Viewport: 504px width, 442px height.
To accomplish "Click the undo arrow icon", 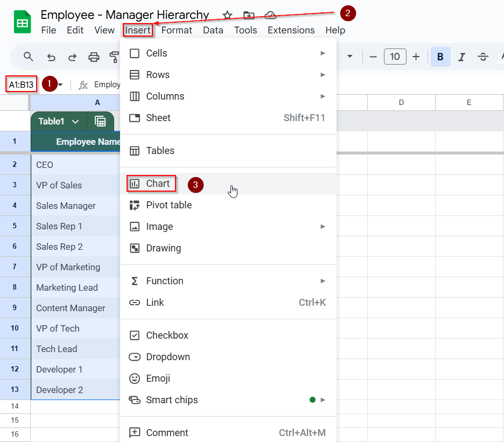I will [x=51, y=57].
